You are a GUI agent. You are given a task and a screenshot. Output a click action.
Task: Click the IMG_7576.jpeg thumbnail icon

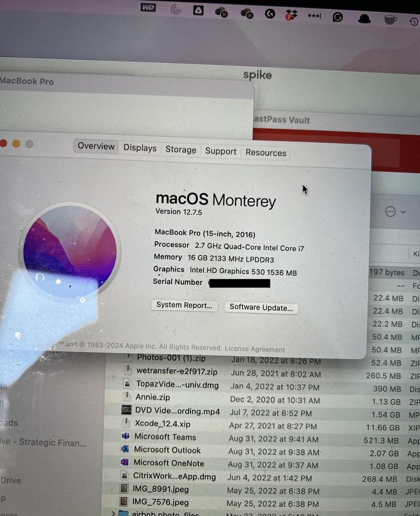pos(124,501)
